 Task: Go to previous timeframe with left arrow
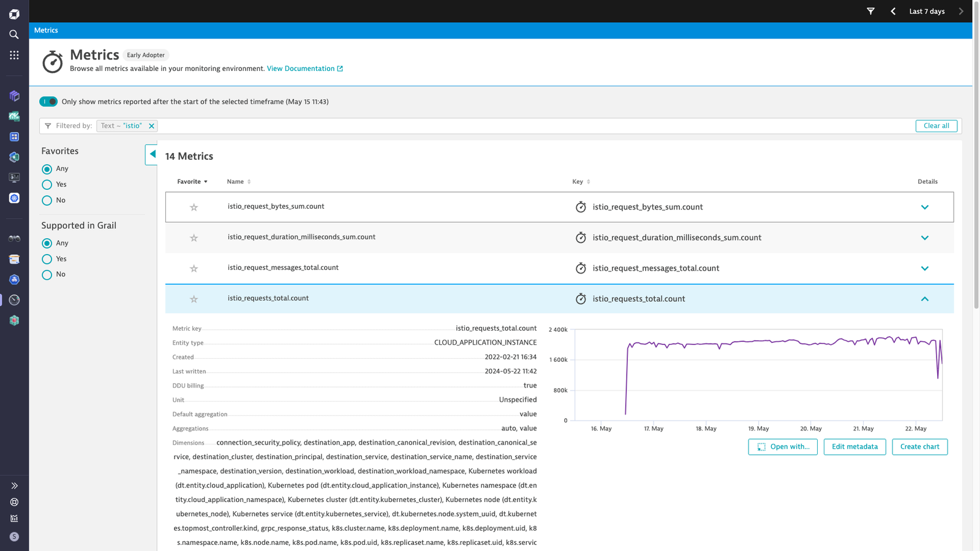point(893,11)
